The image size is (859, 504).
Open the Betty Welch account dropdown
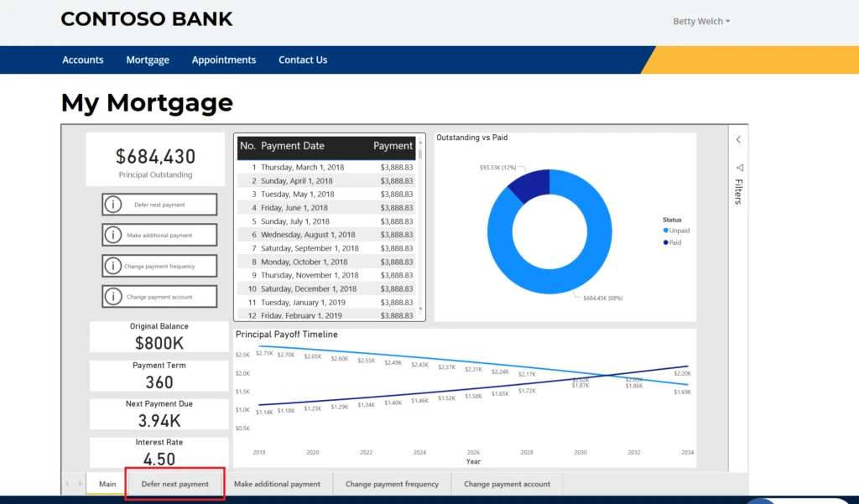(700, 21)
